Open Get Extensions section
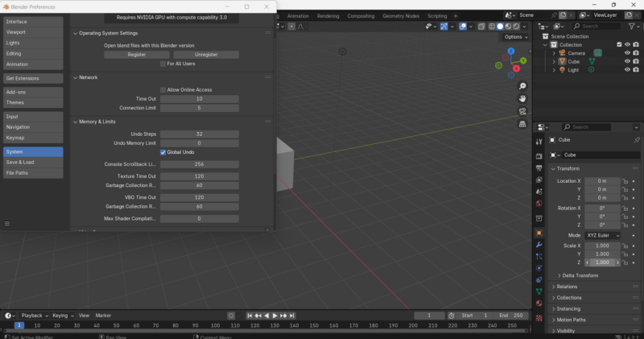Image resolution: width=644 pixels, height=339 pixels. click(x=33, y=78)
